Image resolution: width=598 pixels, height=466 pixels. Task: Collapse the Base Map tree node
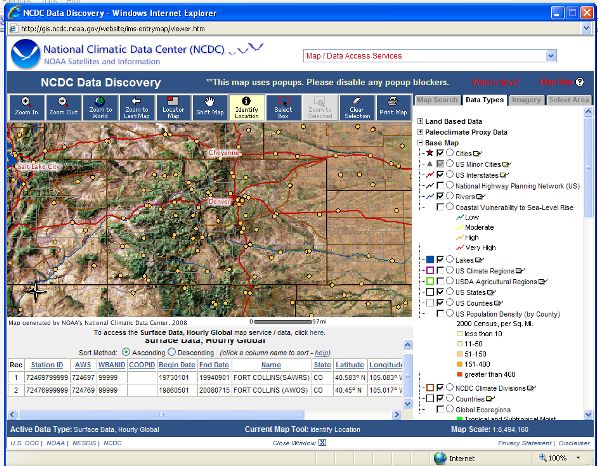(x=420, y=143)
